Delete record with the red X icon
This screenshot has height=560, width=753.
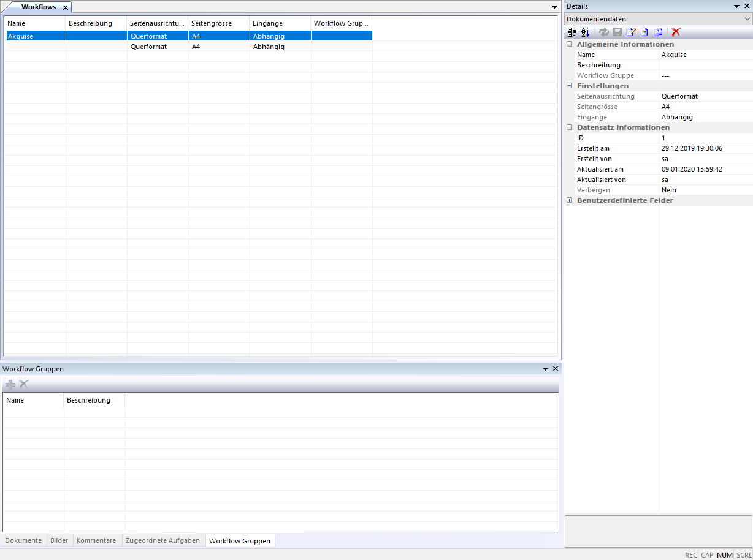(676, 32)
